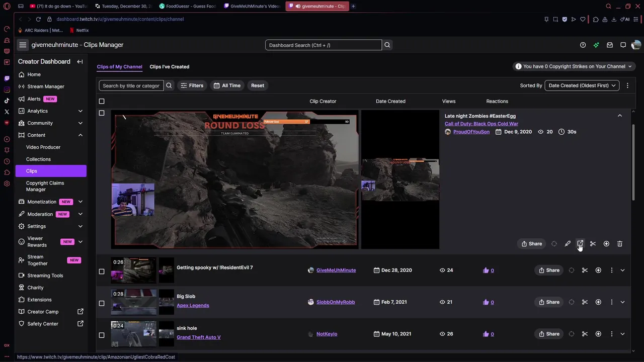The image size is (644, 362).
Task: Click the feature star icon on Big Slob row
Action: 598,302
